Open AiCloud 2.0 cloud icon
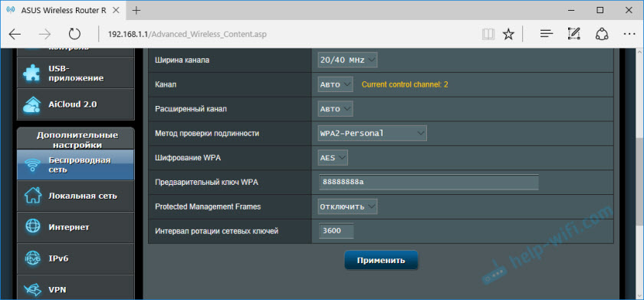This screenshot has width=644, height=300. point(31,104)
